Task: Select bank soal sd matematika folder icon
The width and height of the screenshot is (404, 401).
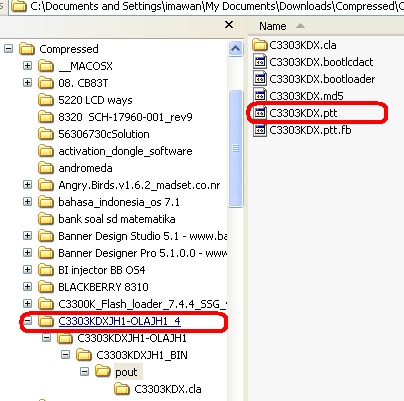Action: click(46, 219)
